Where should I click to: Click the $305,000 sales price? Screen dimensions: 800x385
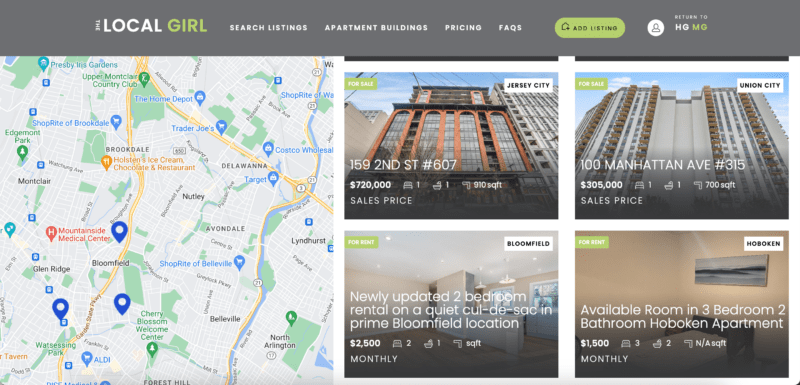(602, 185)
